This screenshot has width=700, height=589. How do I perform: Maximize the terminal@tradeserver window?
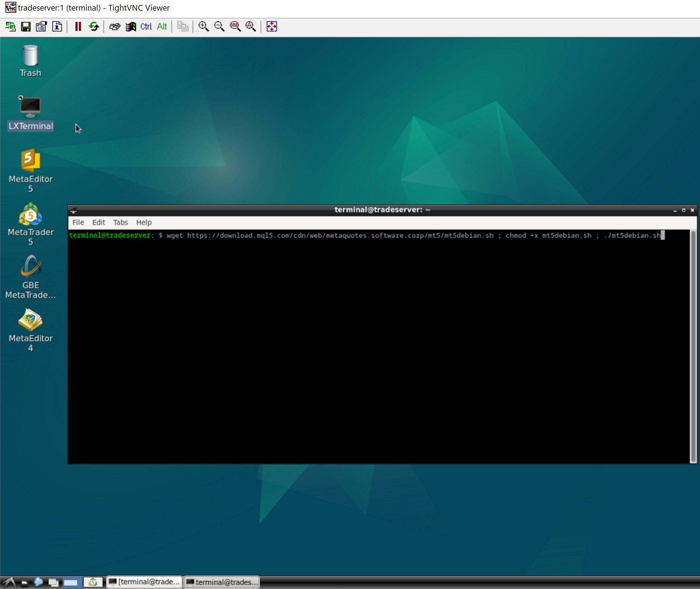pos(684,210)
